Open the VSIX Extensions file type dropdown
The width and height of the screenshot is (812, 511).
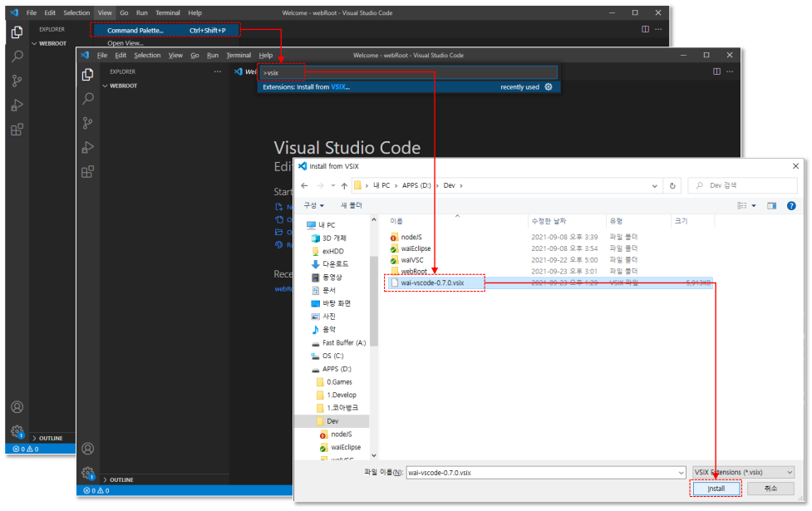pos(743,472)
